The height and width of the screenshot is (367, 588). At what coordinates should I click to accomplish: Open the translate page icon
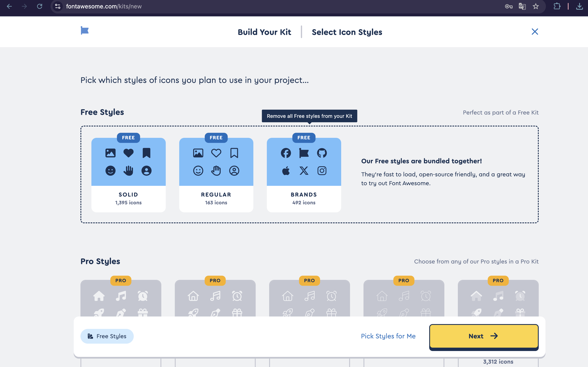522,6
